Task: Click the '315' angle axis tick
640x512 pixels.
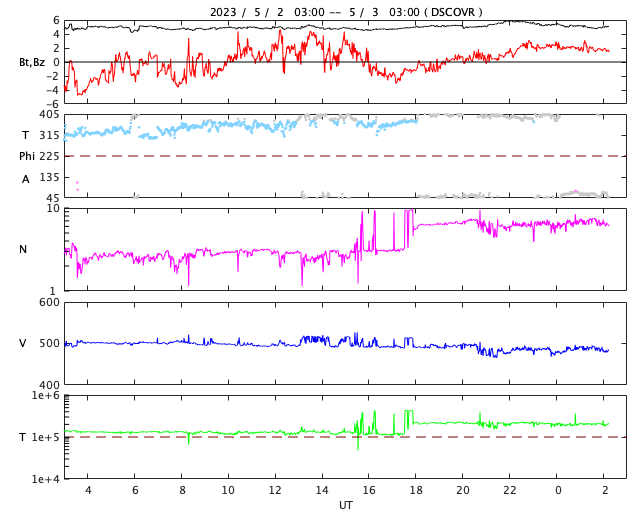Action: pos(49,135)
